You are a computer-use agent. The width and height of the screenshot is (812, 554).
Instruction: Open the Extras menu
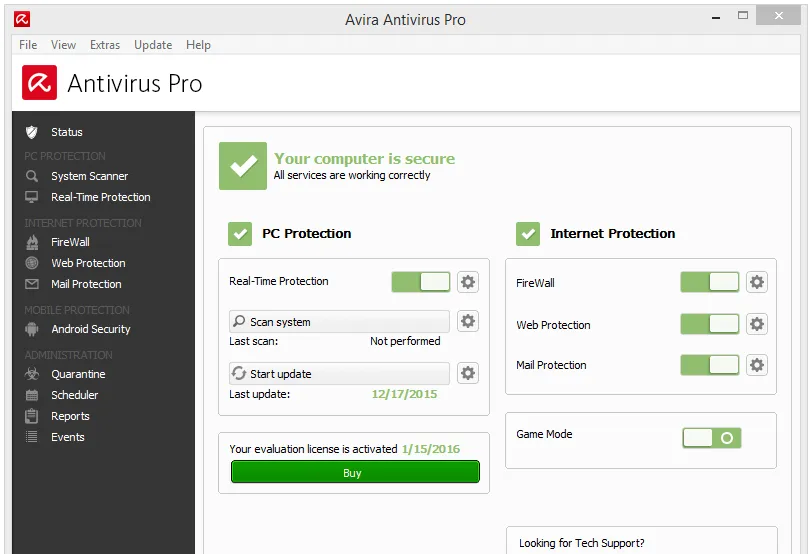pyautogui.click(x=105, y=45)
